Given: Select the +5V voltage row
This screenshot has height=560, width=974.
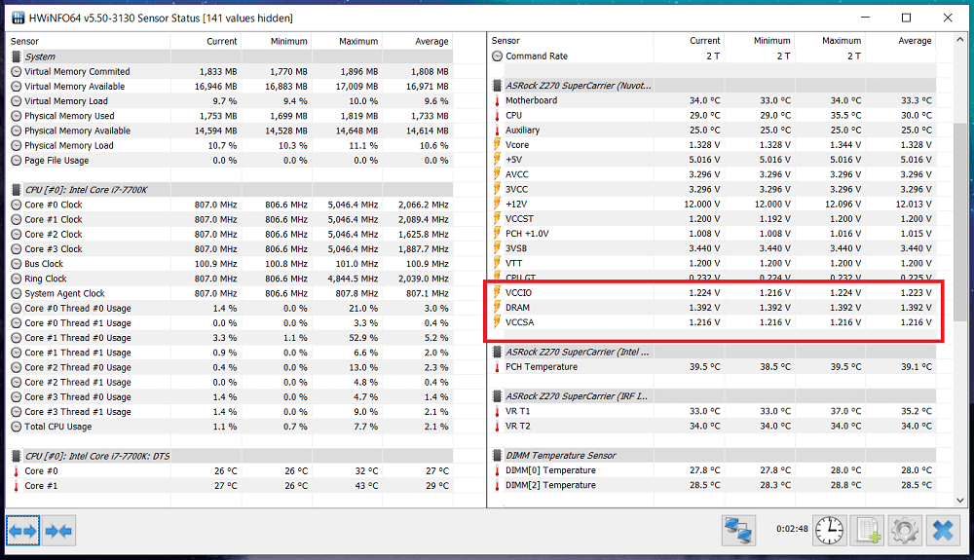Looking at the screenshot, I should [x=713, y=160].
